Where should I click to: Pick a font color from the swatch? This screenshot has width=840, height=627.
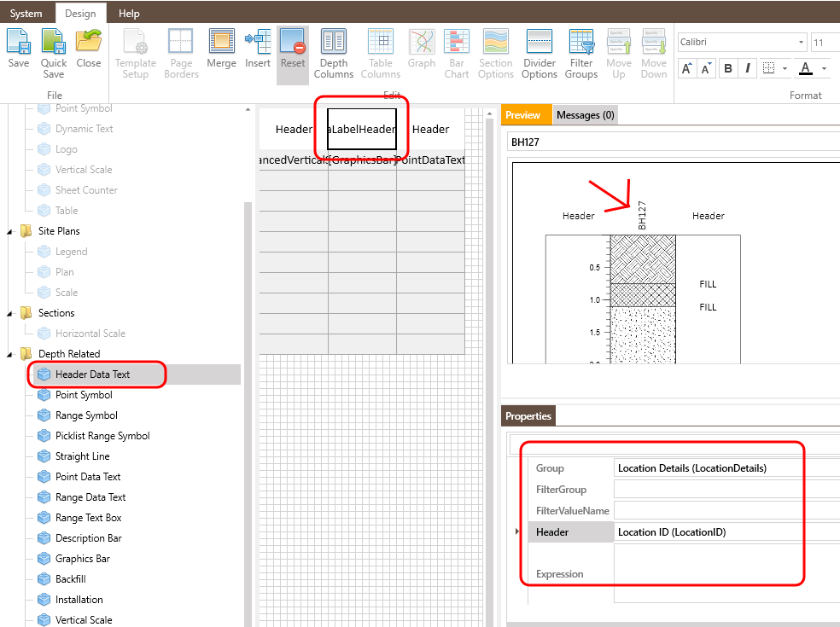(805, 67)
